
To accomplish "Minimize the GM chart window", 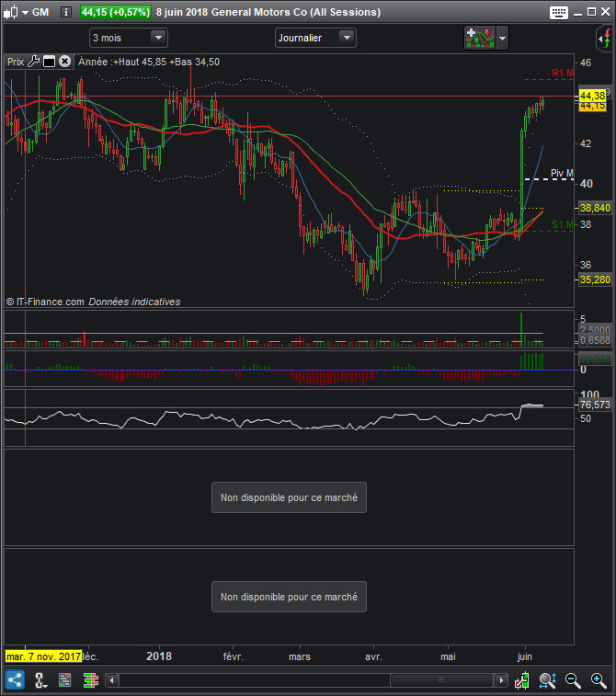I will [x=577, y=13].
